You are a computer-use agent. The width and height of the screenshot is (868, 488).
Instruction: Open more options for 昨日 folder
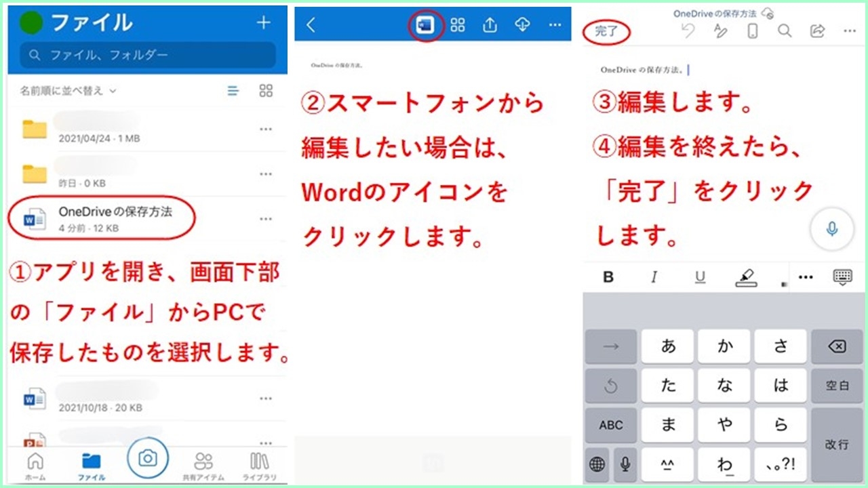click(266, 174)
